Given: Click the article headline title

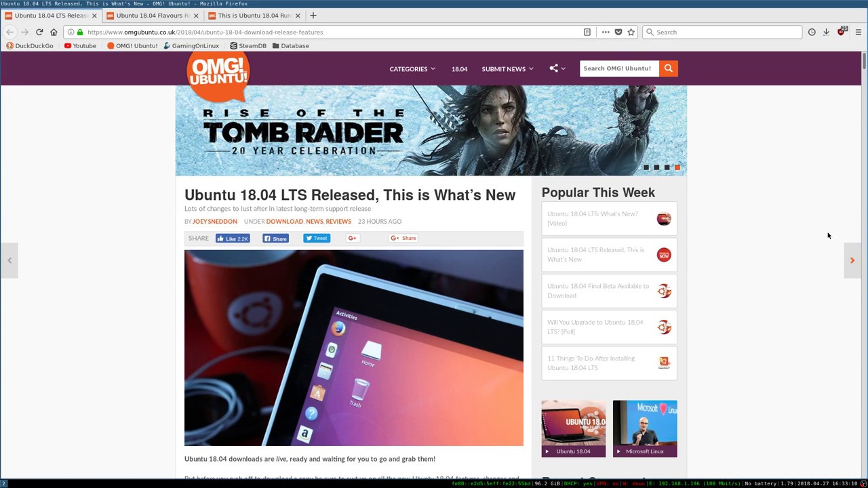Looking at the screenshot, I should 350,195.
